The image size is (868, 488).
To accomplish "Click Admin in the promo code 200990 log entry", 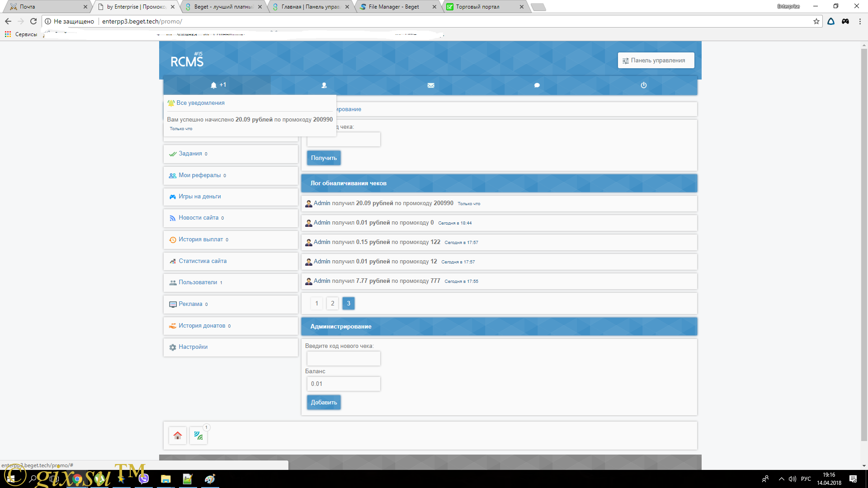I will [322, 203].
